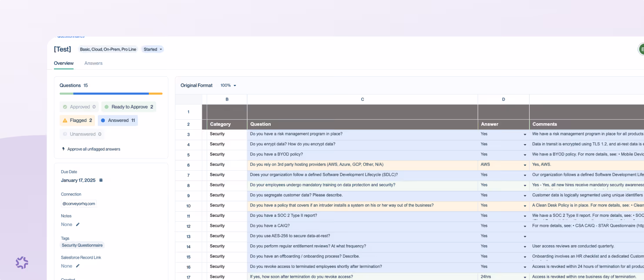The height and width of the screenshot is (280, 644).
Task: Click the Category header cell
Action: 227,124
